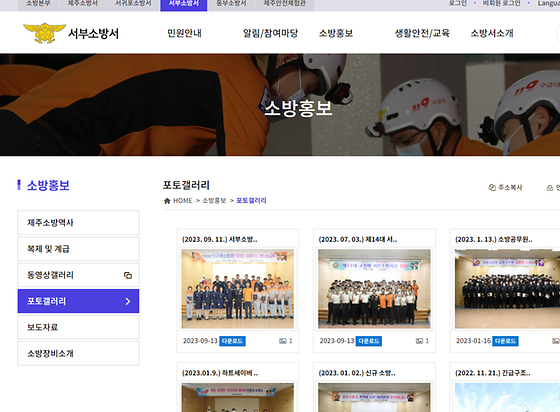Open the Language selector
The height and width of the screenshot is (412, 560).
[x=549, y=3]
